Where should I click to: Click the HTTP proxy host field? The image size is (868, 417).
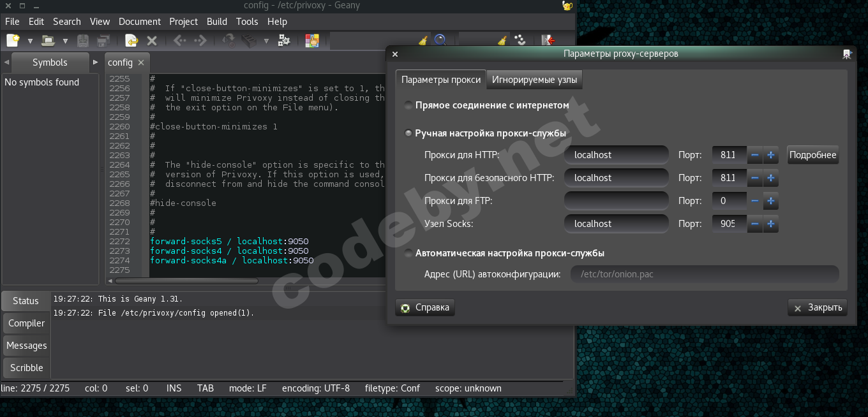617,155
